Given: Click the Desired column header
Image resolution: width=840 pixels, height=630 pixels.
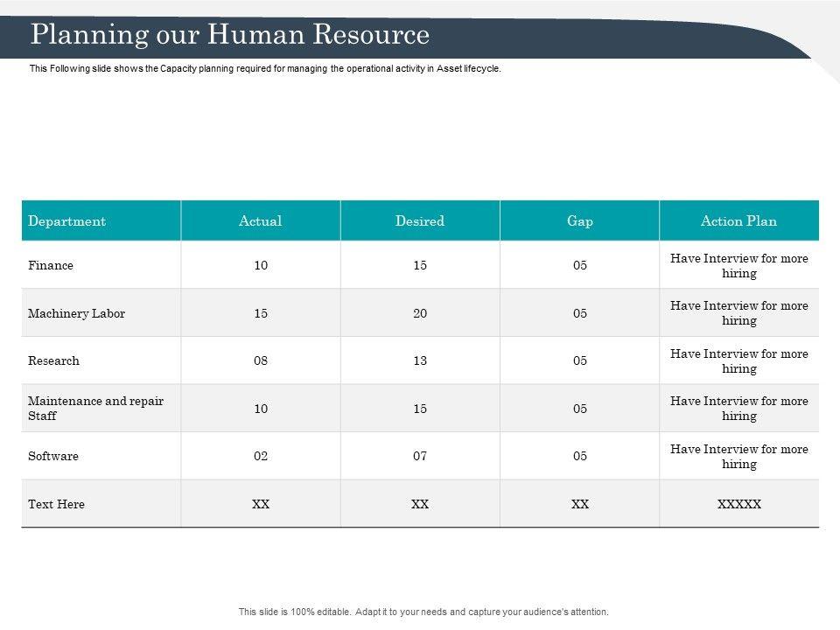Looking at the screenshot, I should [x=420, y=221].
